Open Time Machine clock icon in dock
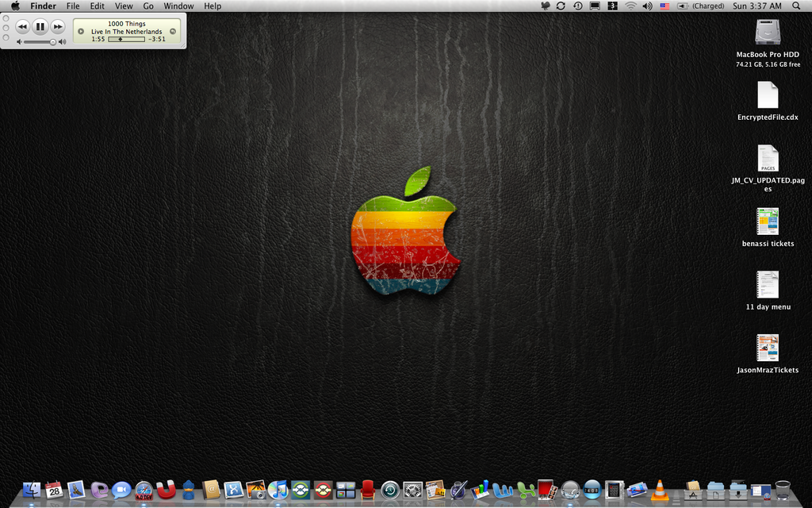Viewport: 812px width, 508px height. tap(390, 490)
